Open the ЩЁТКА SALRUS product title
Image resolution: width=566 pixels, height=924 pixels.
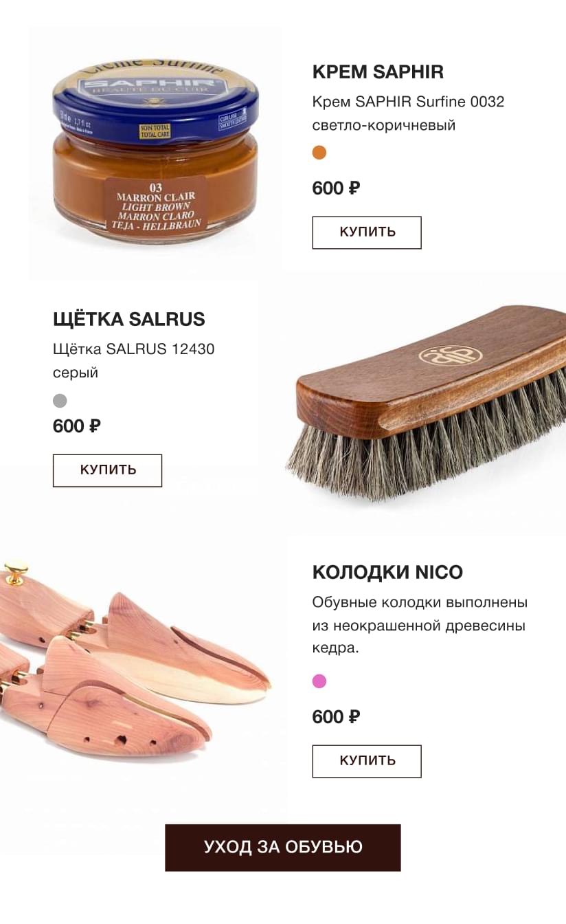tap(129, 319)
